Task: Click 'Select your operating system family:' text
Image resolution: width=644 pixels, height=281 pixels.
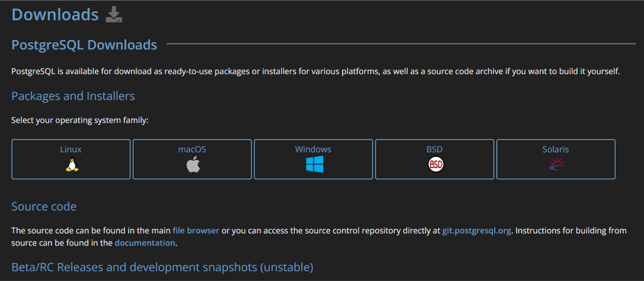Action: [x=80, y=121]
